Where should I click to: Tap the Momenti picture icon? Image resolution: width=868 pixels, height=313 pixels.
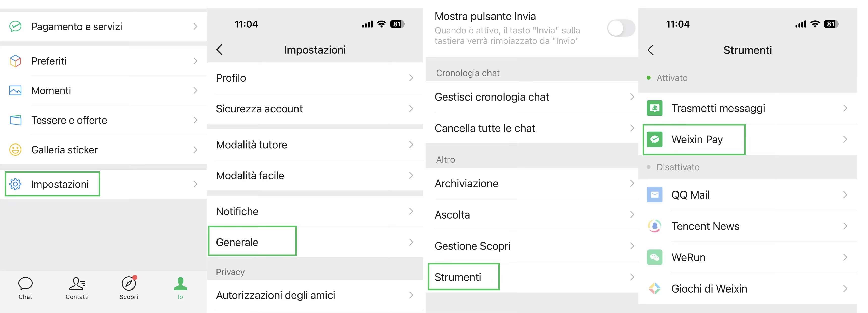pos(15,90)
